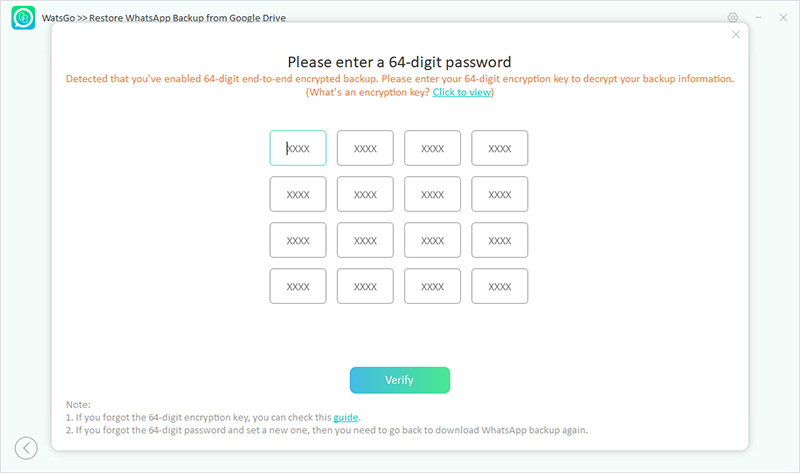
Task: Close the password dialog with the X
Action: (x=736, y=34)
